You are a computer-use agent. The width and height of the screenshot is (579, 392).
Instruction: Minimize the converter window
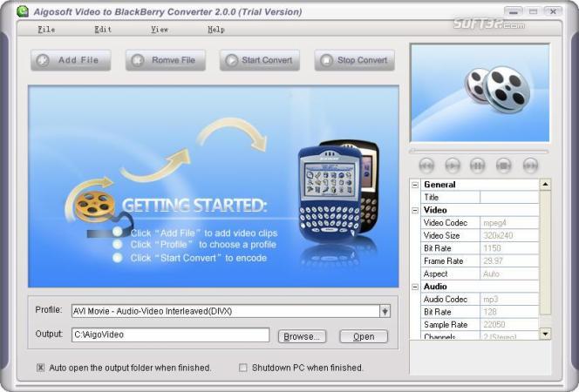click(514, 12)
